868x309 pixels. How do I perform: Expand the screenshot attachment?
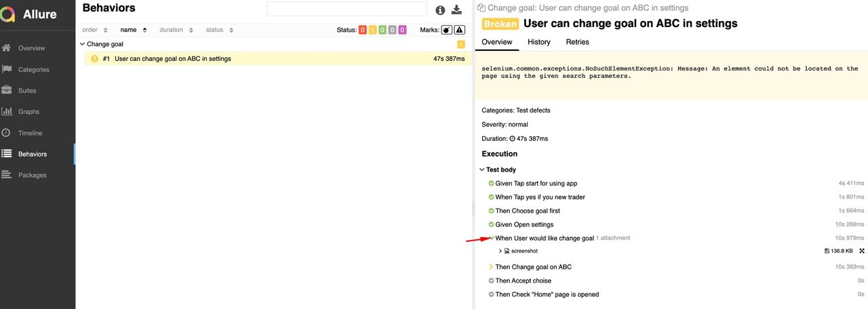point(500,251)
